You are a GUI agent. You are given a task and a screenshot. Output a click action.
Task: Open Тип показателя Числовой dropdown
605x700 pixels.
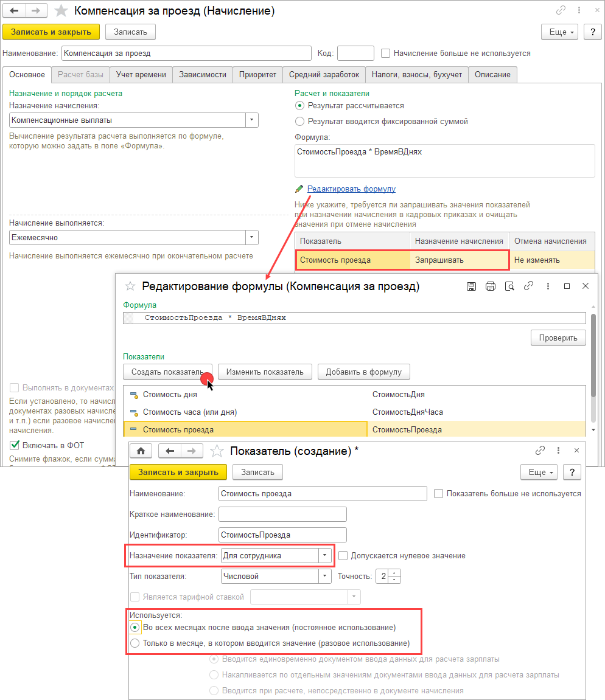325,577
